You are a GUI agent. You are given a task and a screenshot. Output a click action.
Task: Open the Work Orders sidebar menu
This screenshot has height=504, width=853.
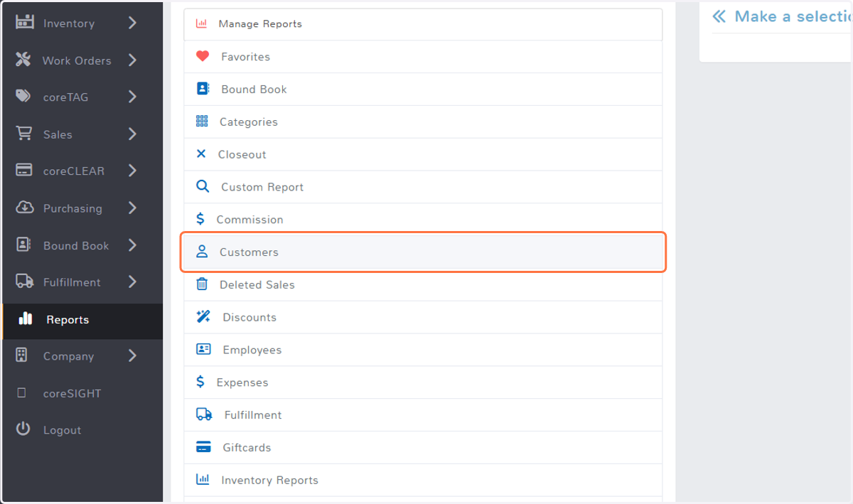coord(82,60)
